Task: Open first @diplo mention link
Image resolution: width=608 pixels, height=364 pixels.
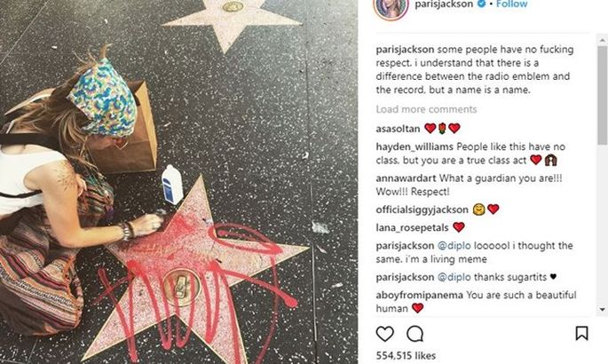Action: (x=454, y=246)
